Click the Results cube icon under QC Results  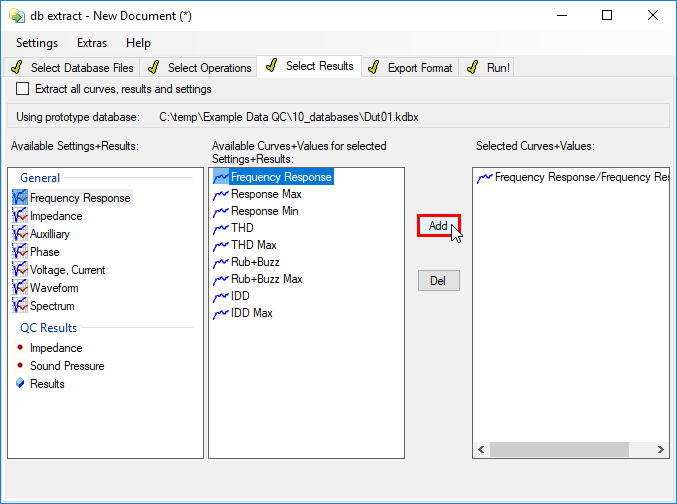click(x=20, y=384)
